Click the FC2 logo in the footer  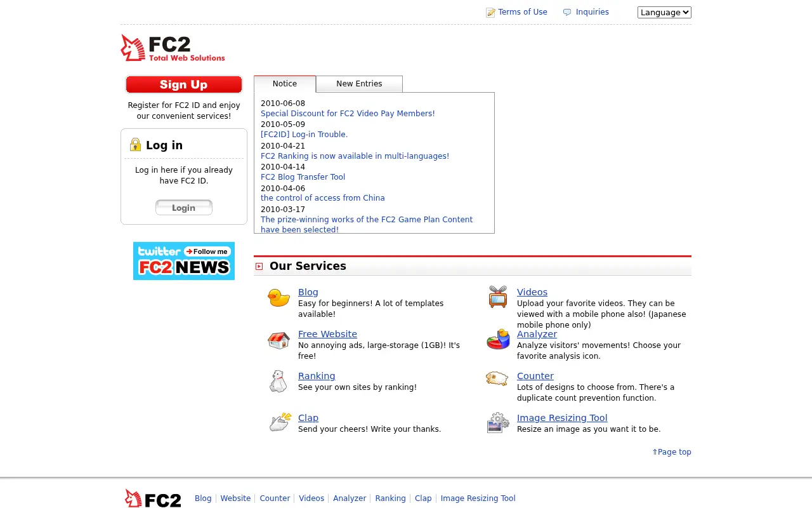(153, 498)
